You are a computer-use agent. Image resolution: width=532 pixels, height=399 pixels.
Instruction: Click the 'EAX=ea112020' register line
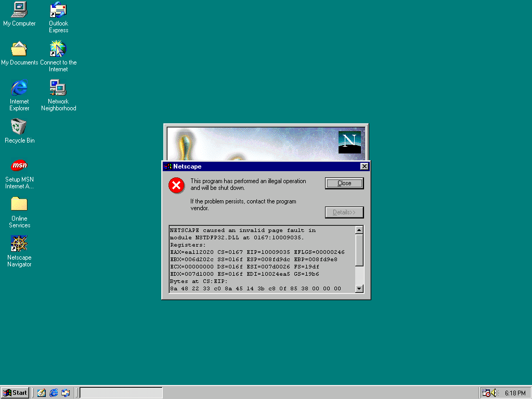pos(257,252)
